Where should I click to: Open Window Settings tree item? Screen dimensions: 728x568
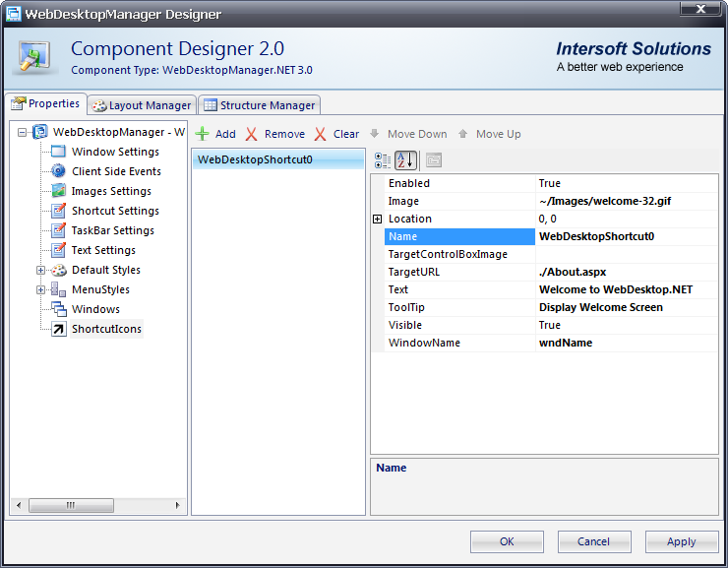click(x=115, y=152)
